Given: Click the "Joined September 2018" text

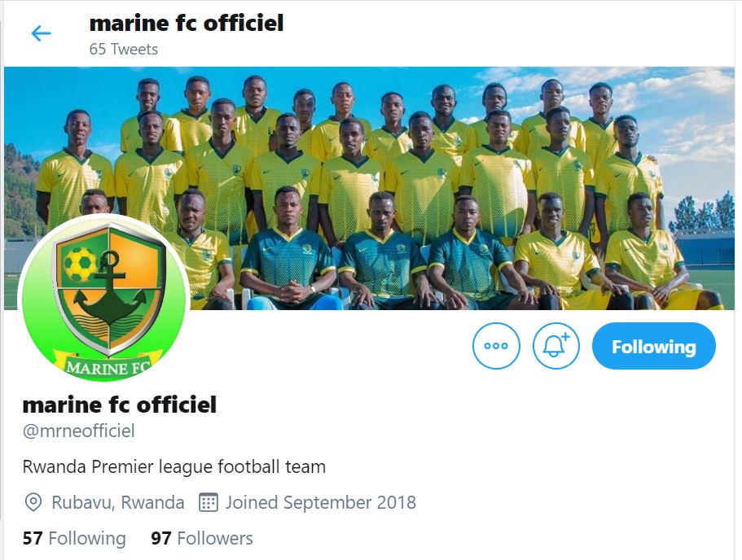Looking at the screenshot, I should coord(321,502).
